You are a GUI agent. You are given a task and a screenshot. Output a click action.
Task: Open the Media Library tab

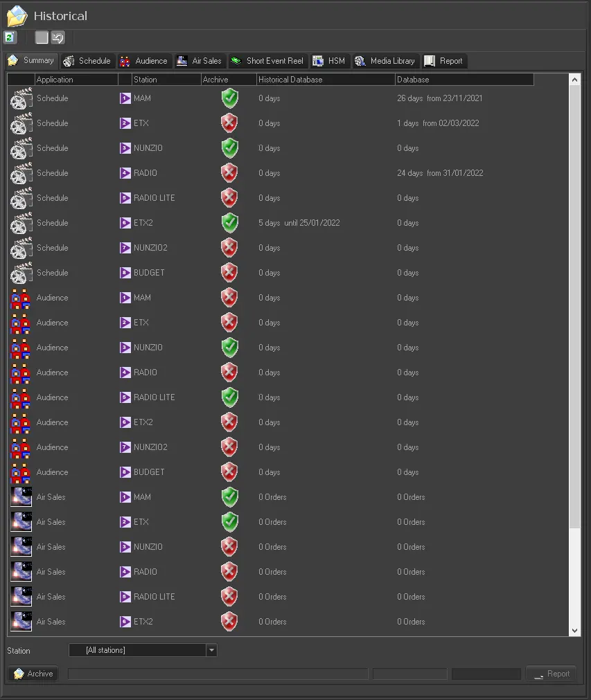385,61
